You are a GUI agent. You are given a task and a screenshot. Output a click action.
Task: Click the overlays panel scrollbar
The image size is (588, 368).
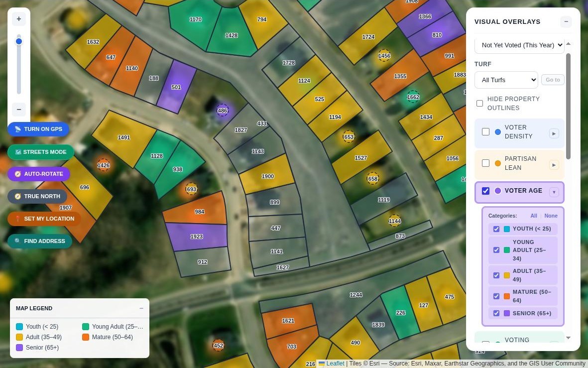[x=568, y=106]
